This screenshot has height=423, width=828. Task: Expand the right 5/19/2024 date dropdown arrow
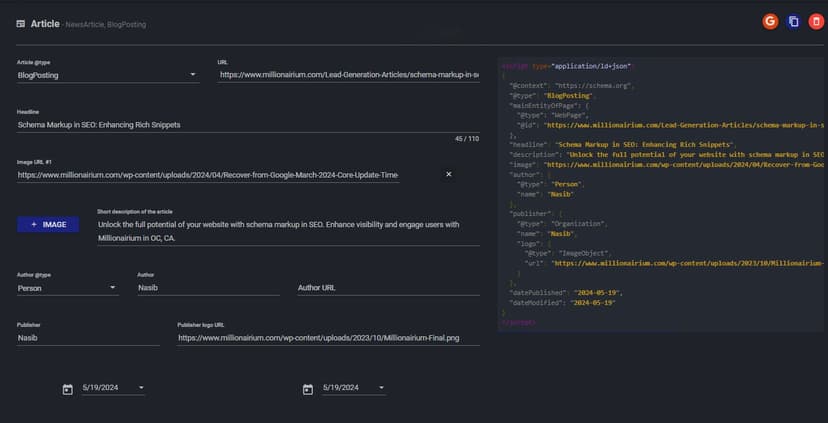point(381,388)
